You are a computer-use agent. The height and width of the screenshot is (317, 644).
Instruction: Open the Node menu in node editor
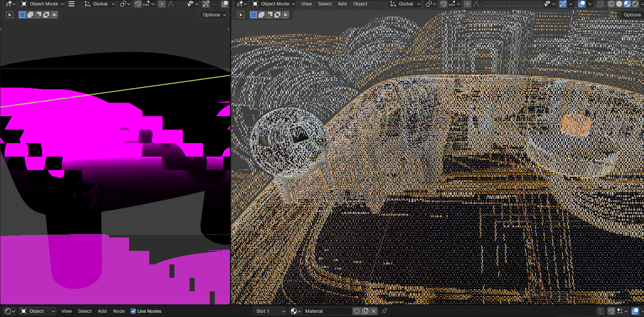[119, 311]
